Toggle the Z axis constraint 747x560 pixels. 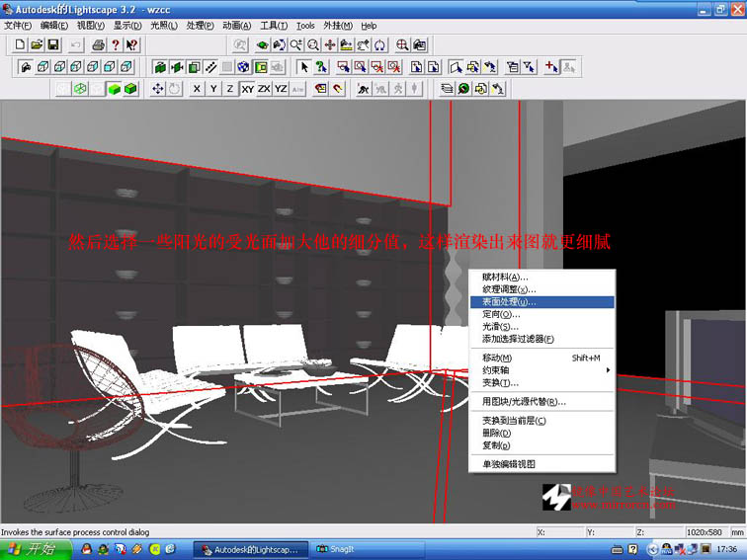[x=230, y=89]
